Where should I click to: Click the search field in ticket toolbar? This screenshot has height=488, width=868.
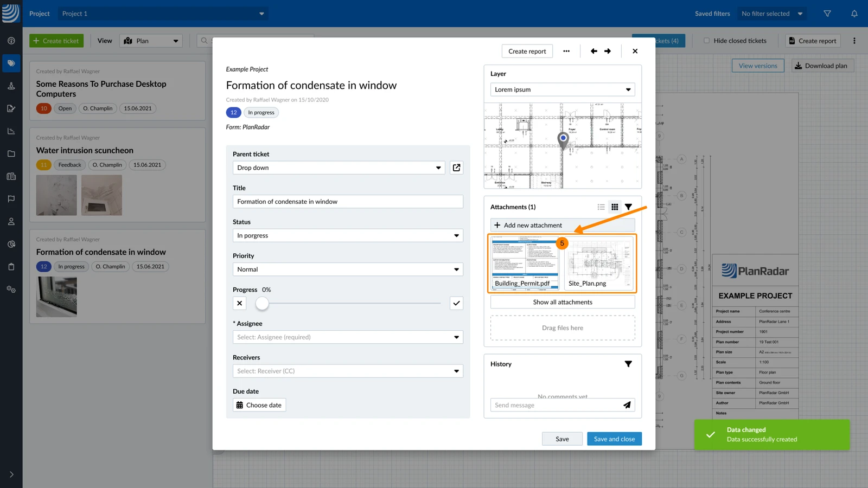[255, 41]
